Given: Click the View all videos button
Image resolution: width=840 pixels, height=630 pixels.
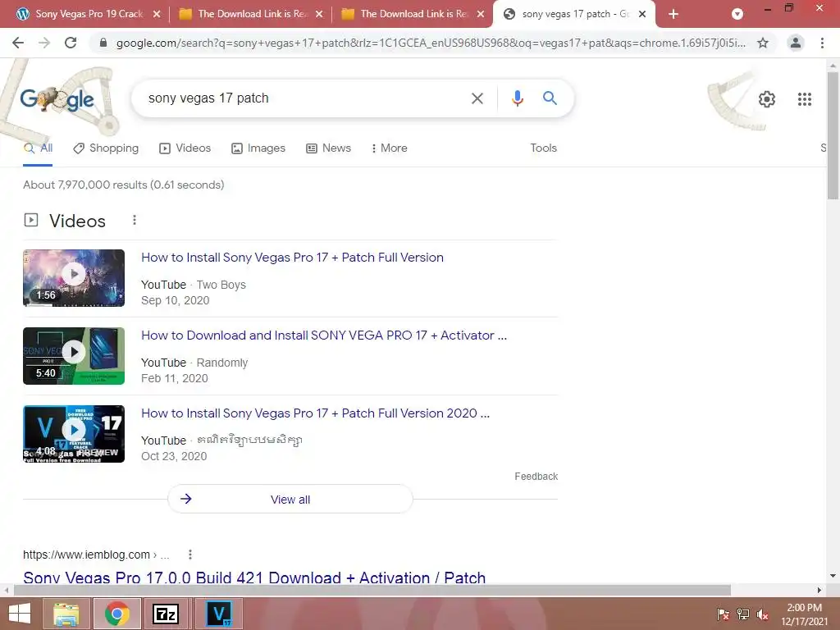Looking at the screenshot, I should (290, 500).
